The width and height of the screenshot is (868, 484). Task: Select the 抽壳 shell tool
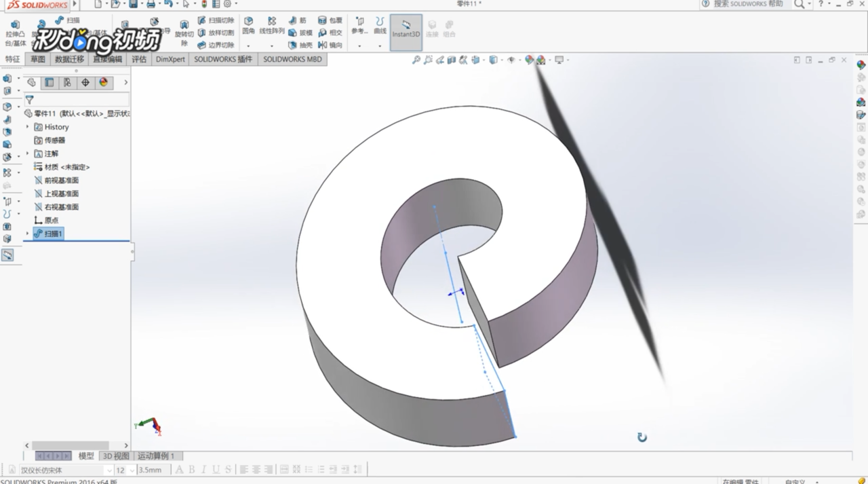(300, 45)
